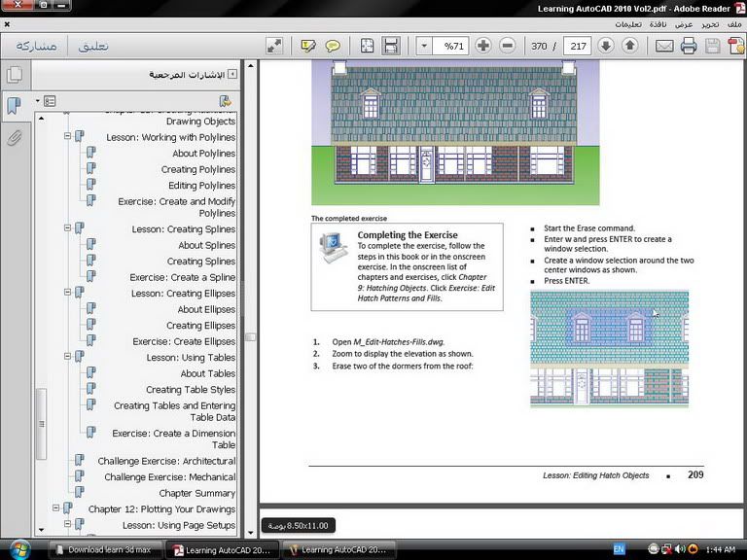Open the edit menu (تحرير)
The image size is (747, 560).
tap(710, 23)
